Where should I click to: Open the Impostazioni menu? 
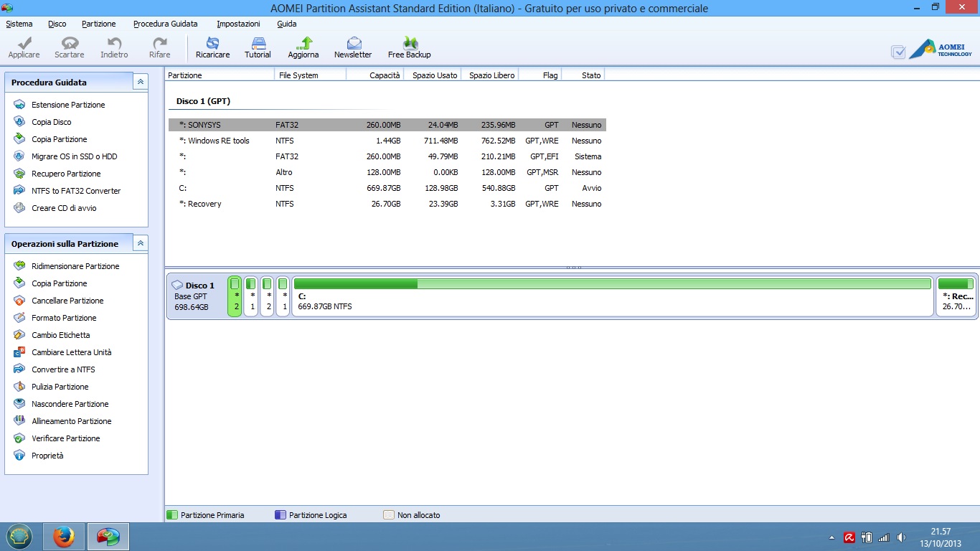pos(238,24)
